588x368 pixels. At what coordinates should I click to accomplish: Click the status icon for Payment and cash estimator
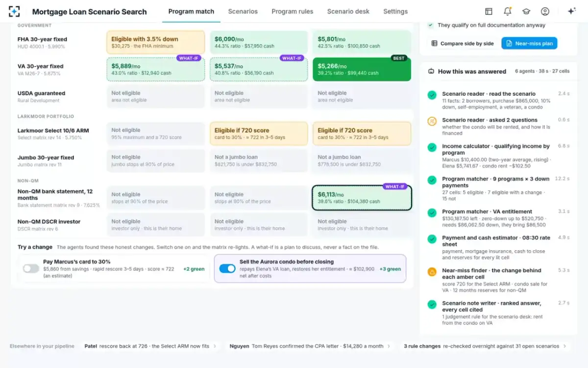click(432, 239)
